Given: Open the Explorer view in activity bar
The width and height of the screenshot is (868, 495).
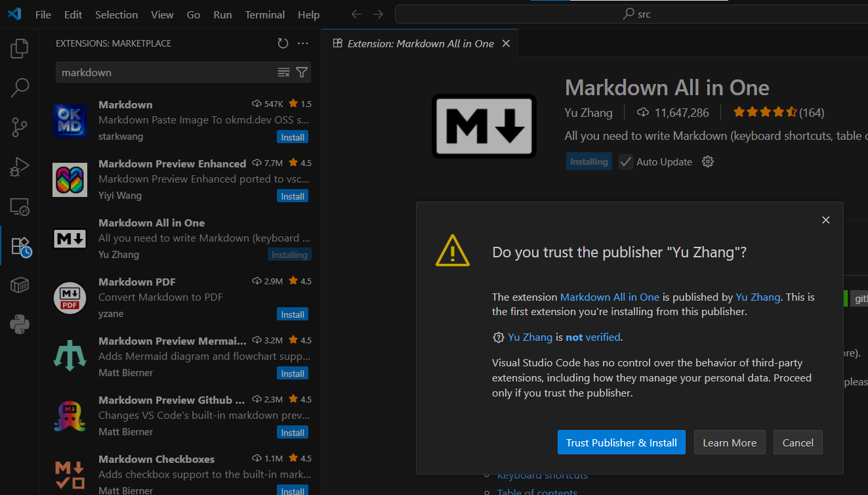Looking at the screenshot, I should coord(20,48).
